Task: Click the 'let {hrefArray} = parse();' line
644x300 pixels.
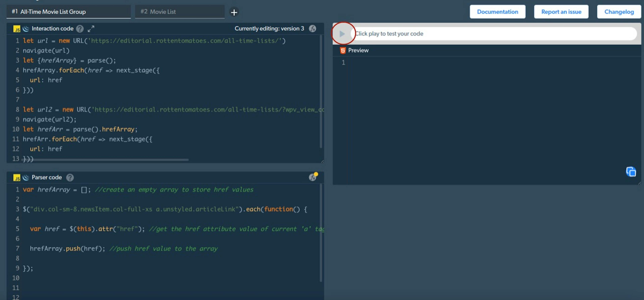Action: tap(69, 60)
